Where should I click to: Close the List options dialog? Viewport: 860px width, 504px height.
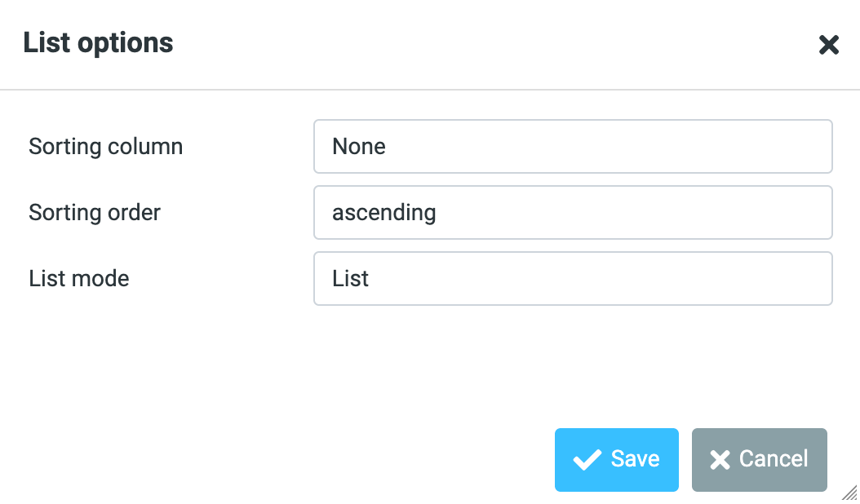829,45
